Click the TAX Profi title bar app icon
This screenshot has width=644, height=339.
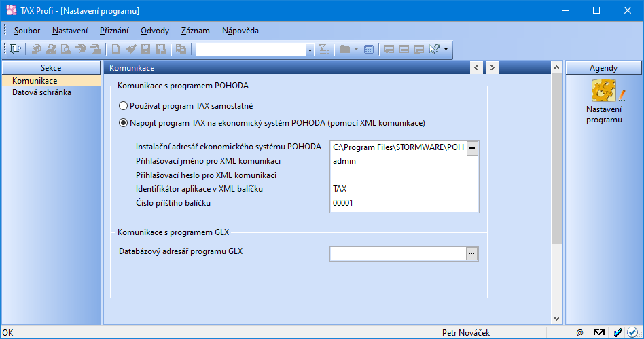(x=11, y=10)
